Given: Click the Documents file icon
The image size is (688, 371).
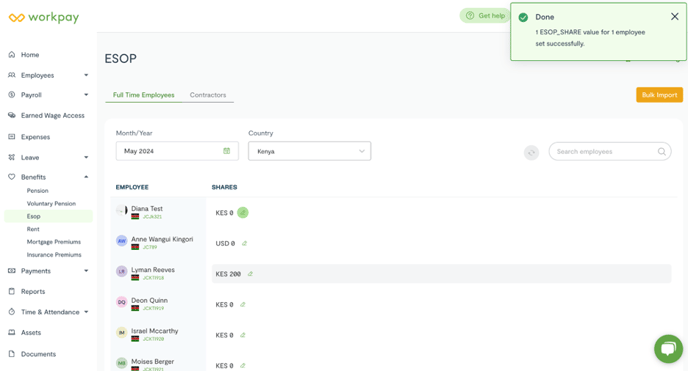Looking at the screenshot, I should pos(12,353).
